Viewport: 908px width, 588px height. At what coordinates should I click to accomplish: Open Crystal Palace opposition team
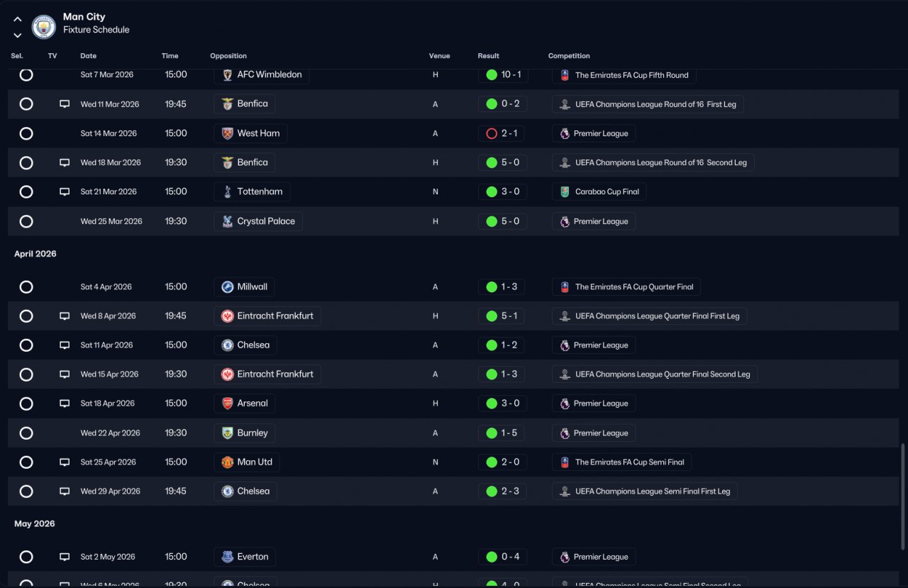pyautogui.click(x=258, y=221)
